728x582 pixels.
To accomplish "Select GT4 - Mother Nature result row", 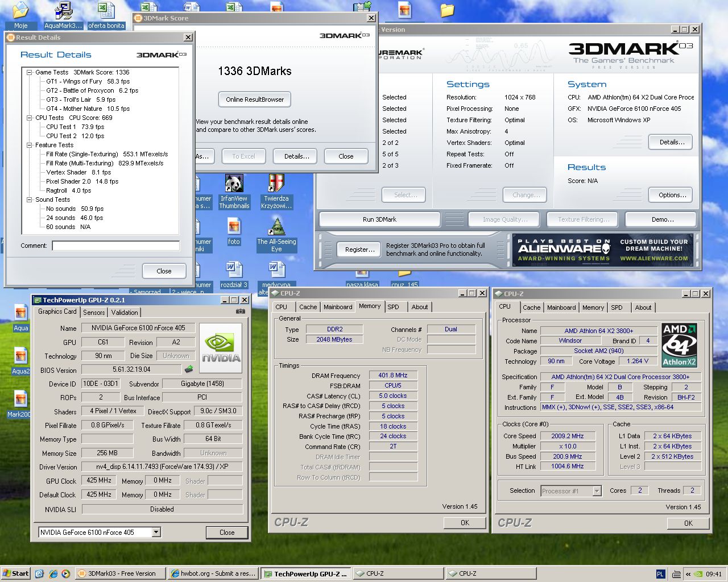I will 88,109.
